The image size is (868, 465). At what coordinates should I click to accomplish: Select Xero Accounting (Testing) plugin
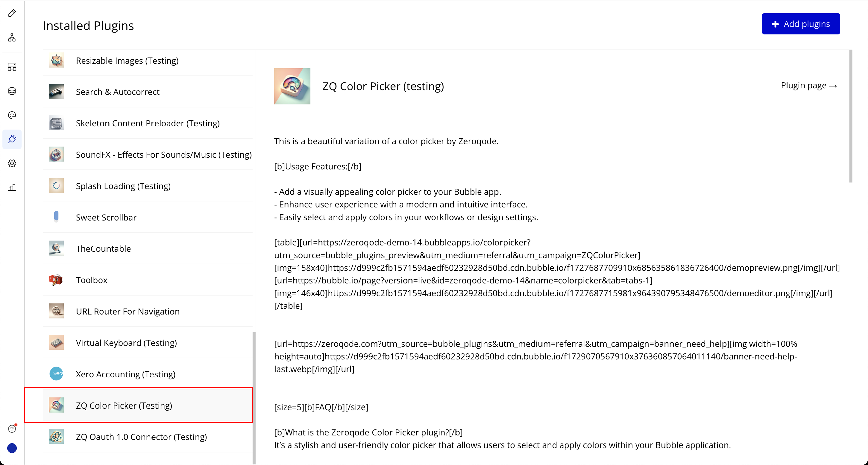tap(125, 374)
